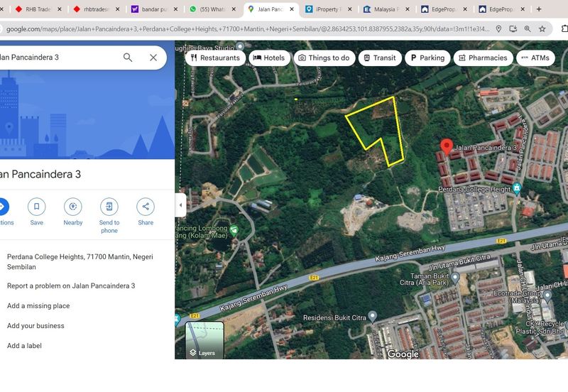Filter map by Hotels

click(x=269, y=58)
